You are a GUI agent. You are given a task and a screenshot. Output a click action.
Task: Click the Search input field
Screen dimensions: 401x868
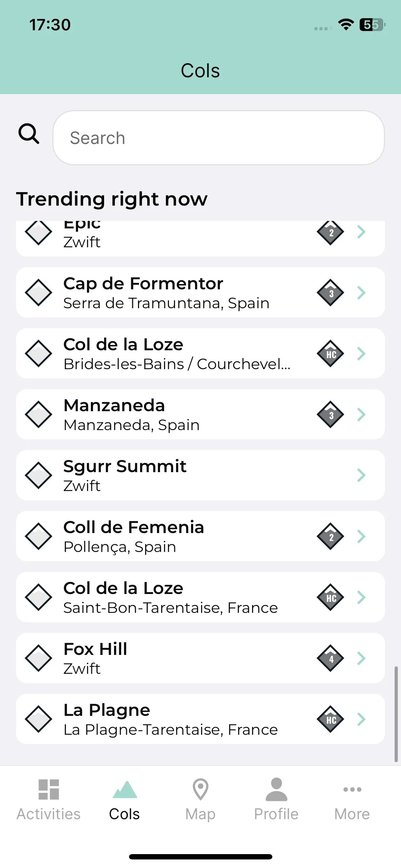point(219,138)
